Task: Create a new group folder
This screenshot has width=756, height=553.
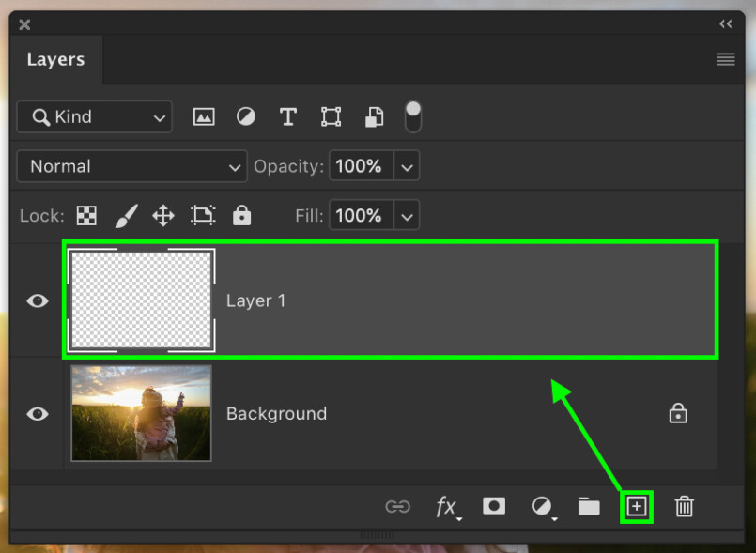Action: pyautogui.click(x=589, y=506)
